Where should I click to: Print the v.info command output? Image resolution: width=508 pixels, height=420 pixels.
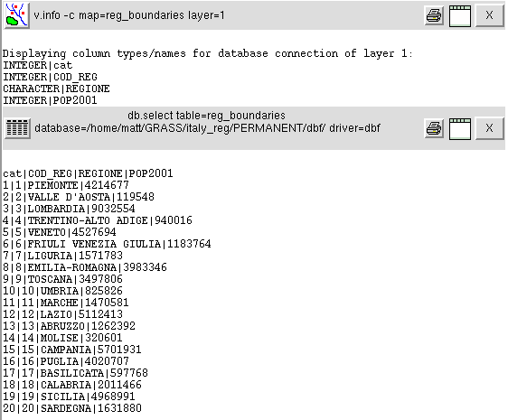pyautogui.click(x=434, y=15)
